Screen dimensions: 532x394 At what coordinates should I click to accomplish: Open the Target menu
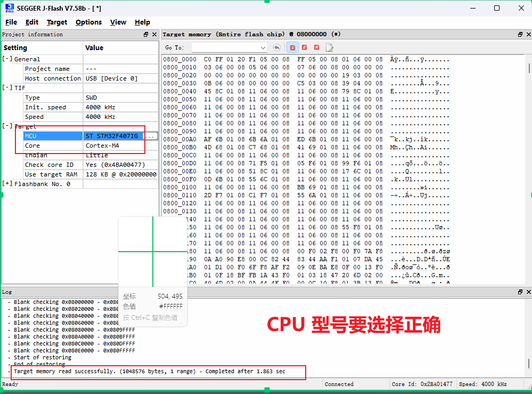tap(57, 22)
